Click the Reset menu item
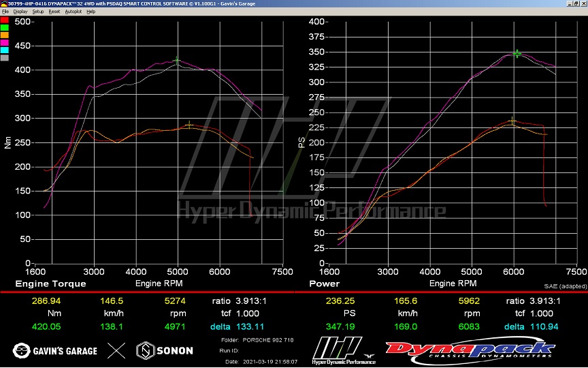 (x=54, y=12)
